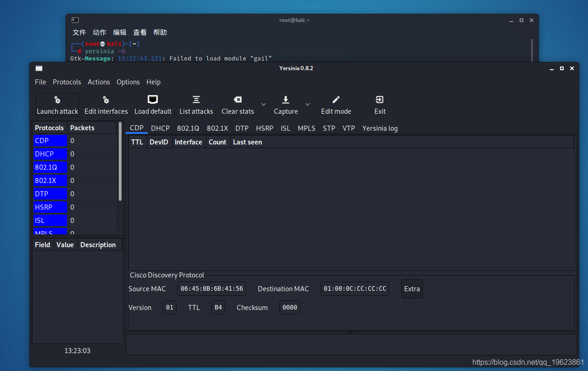Screen dimensions: 588x371
Task: Click the protocols list vertical scrollbar
Action: (x=120, y=161)
